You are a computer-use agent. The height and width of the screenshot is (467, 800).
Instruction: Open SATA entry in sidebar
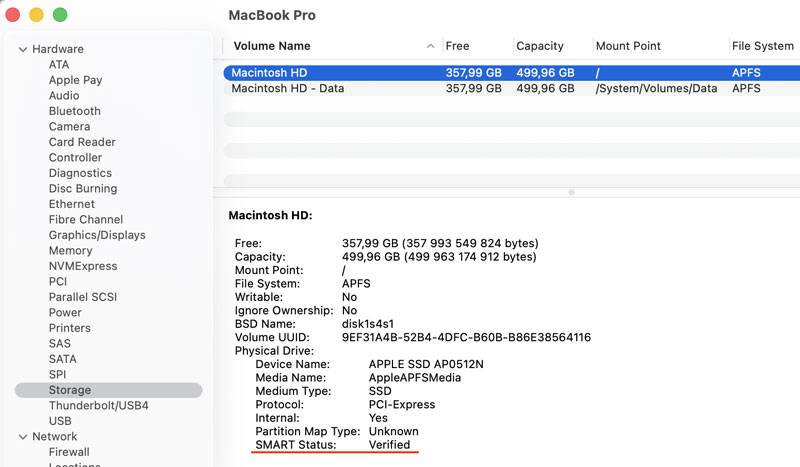[62, 359]
